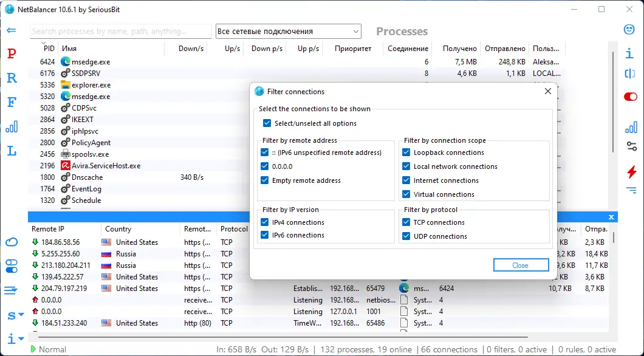Open the Все сетевые подключения dropdown
This screenshot has width=644, height=356.
[289, 31]
